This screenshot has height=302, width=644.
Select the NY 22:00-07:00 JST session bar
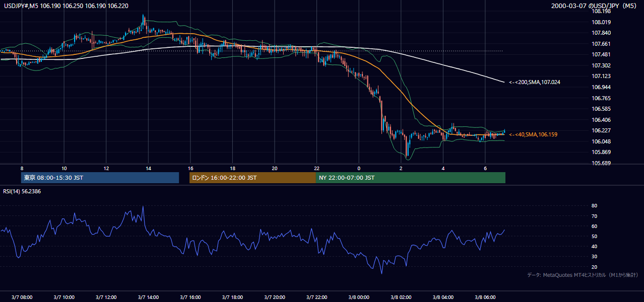point(410,178)
